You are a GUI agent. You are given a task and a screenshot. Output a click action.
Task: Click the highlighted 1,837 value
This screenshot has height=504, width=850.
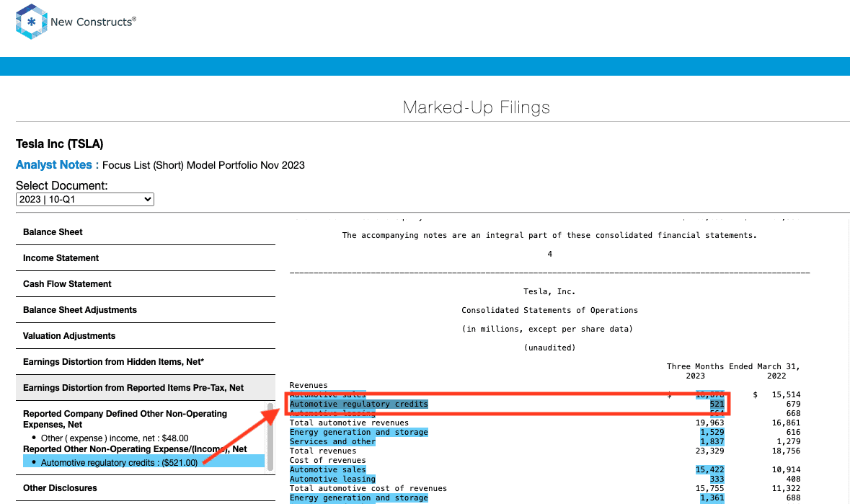tap(712, 441)
